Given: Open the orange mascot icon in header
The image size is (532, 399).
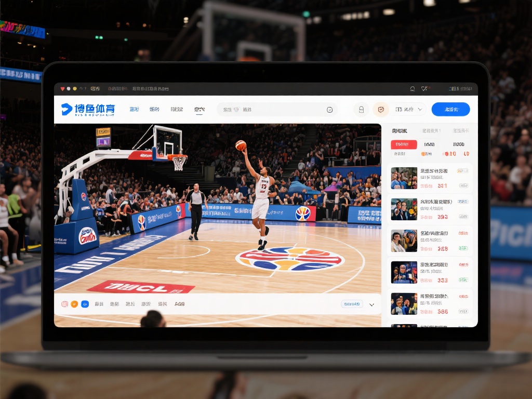Looking at the screenshot, I should (381, 109).
